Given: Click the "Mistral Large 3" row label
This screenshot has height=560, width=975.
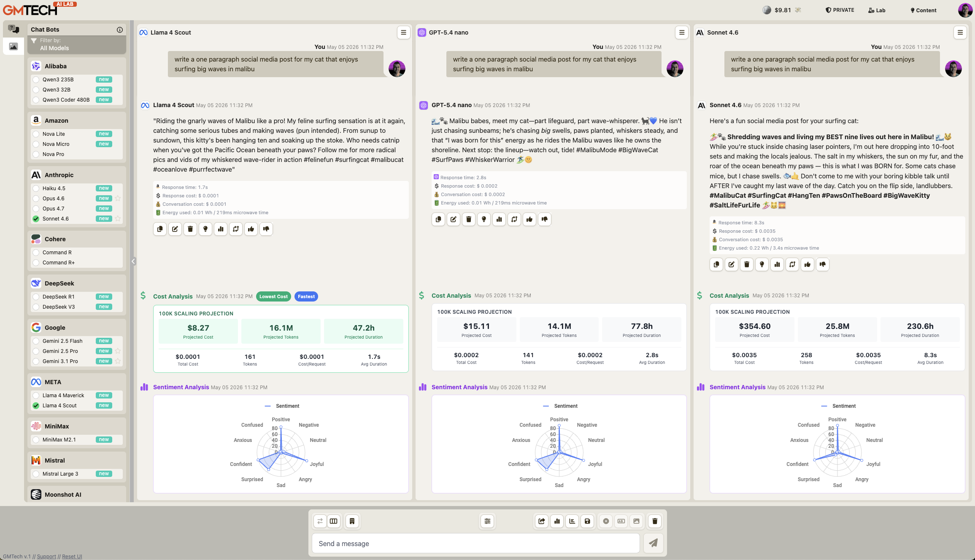Looking at the screenshot, I should pyautogui.click(x=60, y=474).
